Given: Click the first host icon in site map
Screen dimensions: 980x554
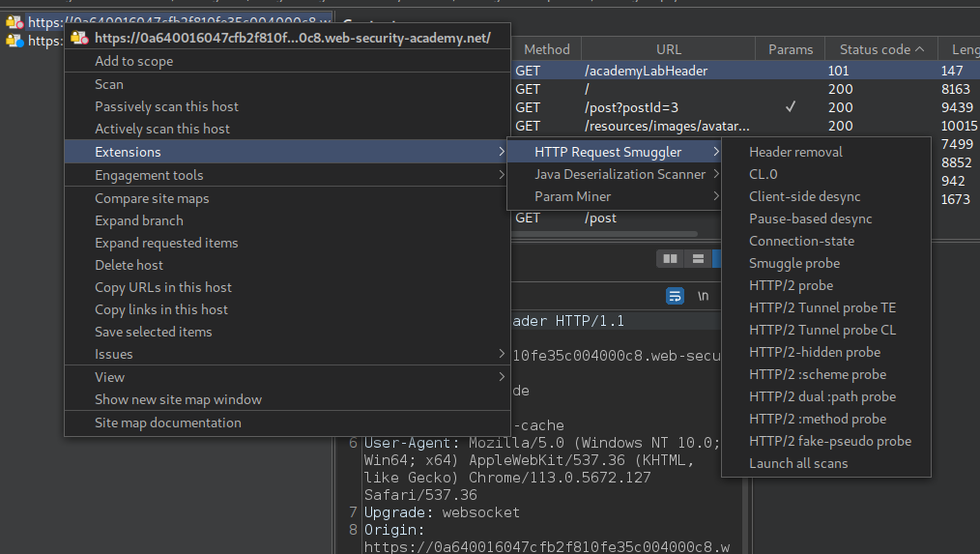Looking at the screenshot, I should click(15, 22).
